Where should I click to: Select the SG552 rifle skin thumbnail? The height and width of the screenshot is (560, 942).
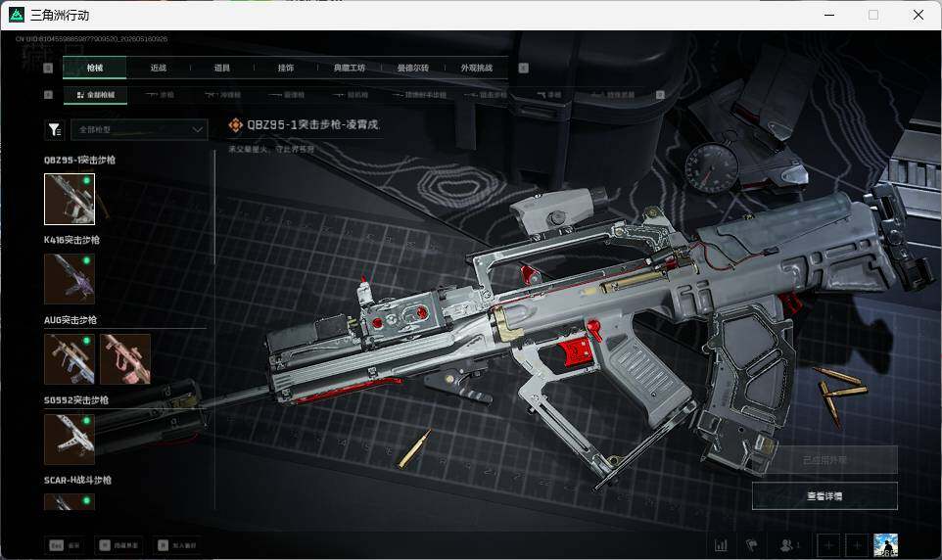[70, 440]
